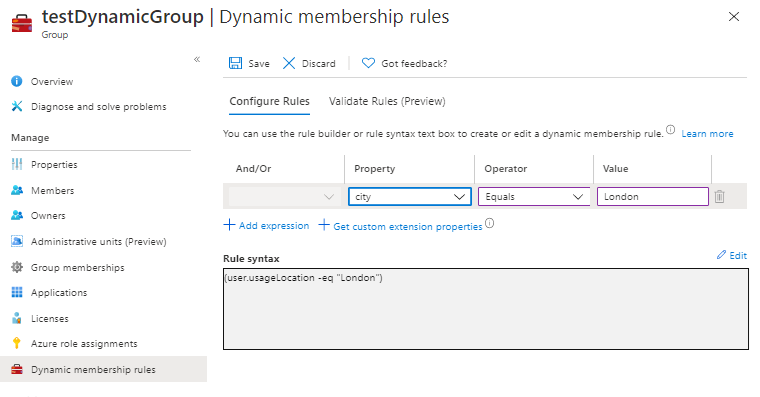Screen dimensions: 760x397
Task: Open Properties menu item
Action: pos(54,165)
